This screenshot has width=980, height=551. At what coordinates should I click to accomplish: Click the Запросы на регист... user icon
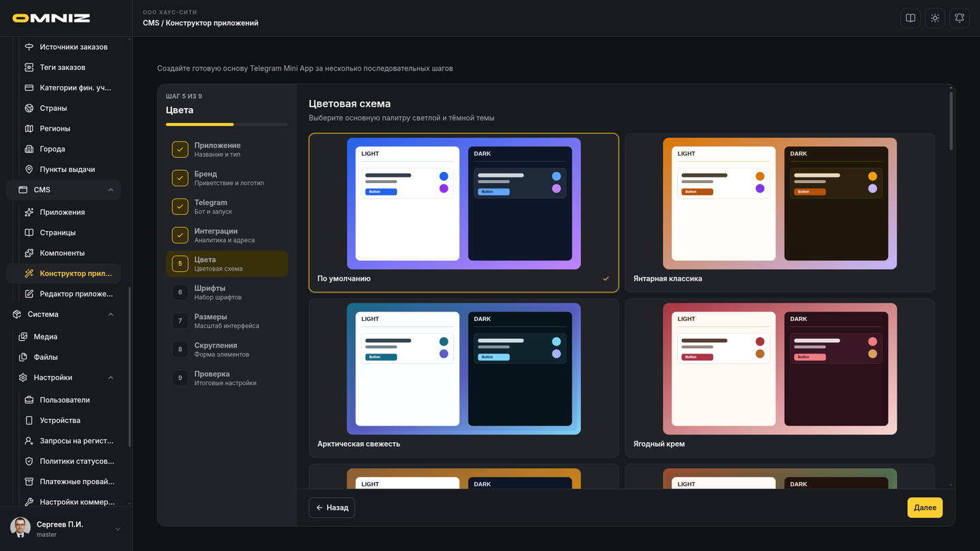tap(29, 441)
